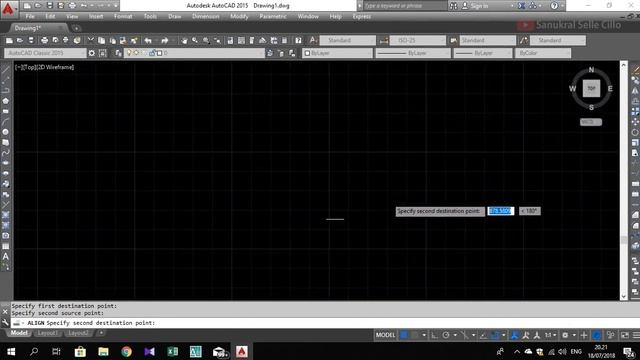Click the vertical scrollbar of drawing area
Image resolution: width=640 pixels, height=360 pixels.
[624, 180]
